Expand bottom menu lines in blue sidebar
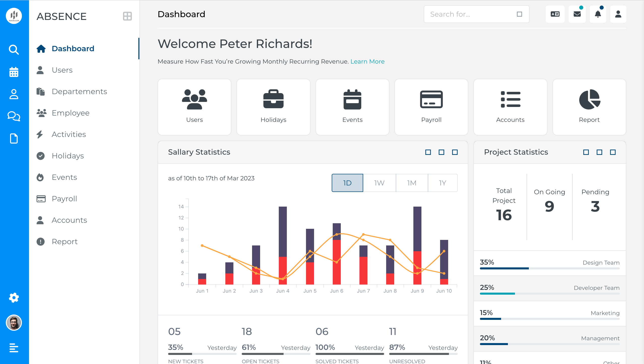 (14, 348)
